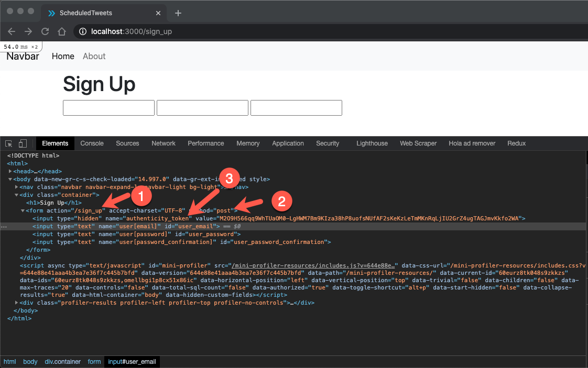This screenshot has height=368, width=588.
Task: Click the second Sign Up password field
Action: pos(202,108)
